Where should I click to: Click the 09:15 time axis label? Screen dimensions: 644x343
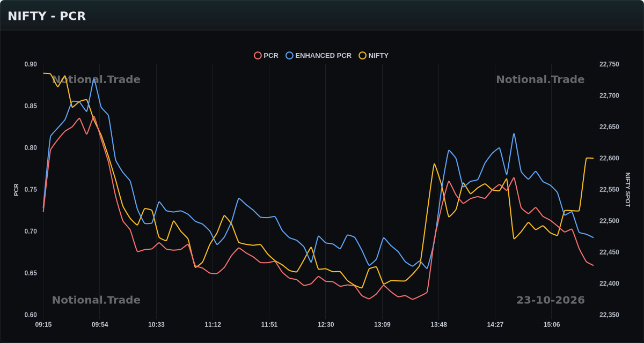tap(43, 325)
